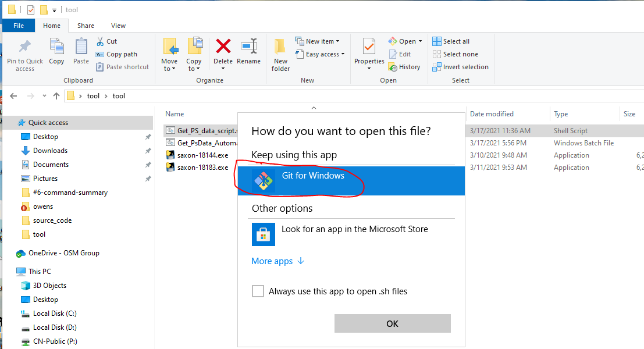The image size is (644, 349).
Task: Switch to the Share ribbon tab
Action: point(86,26)
